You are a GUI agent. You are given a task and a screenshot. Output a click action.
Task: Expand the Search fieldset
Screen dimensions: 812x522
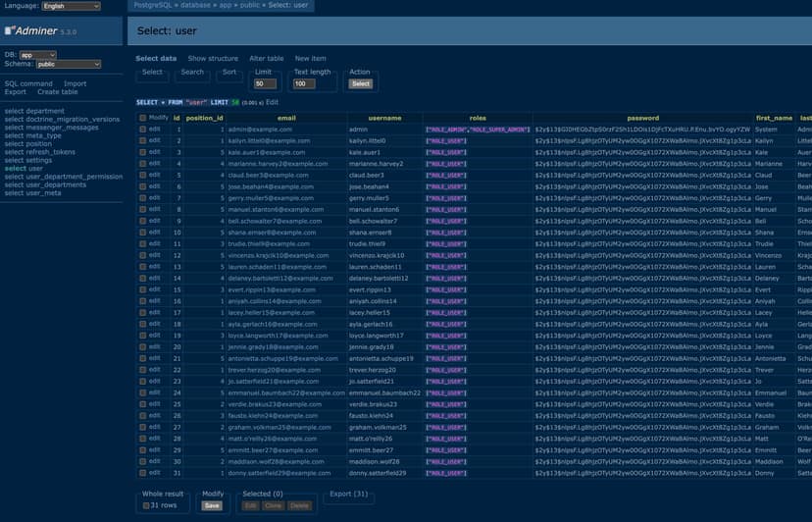192,72
